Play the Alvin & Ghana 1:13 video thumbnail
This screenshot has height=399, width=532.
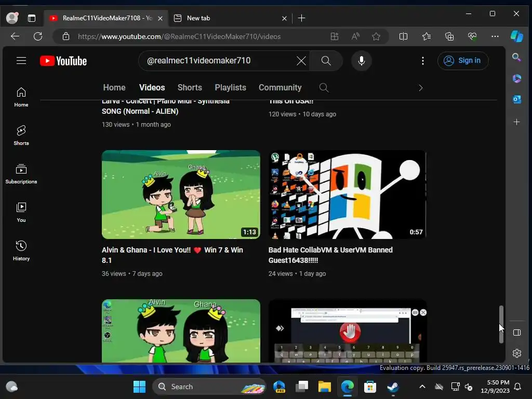[x=181, y=194]
